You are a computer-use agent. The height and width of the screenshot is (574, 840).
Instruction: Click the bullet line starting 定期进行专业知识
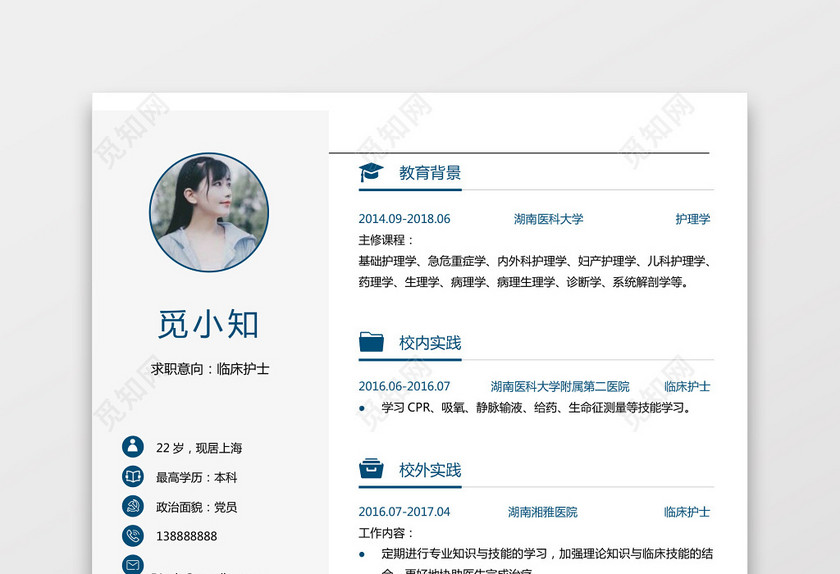tap(547, 554)
